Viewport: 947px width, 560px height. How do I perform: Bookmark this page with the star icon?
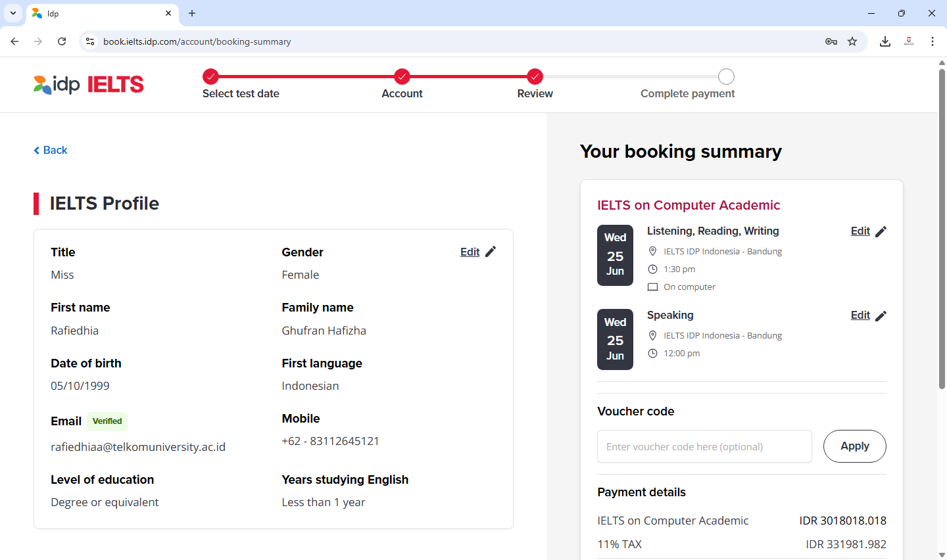tap(852, 41)
